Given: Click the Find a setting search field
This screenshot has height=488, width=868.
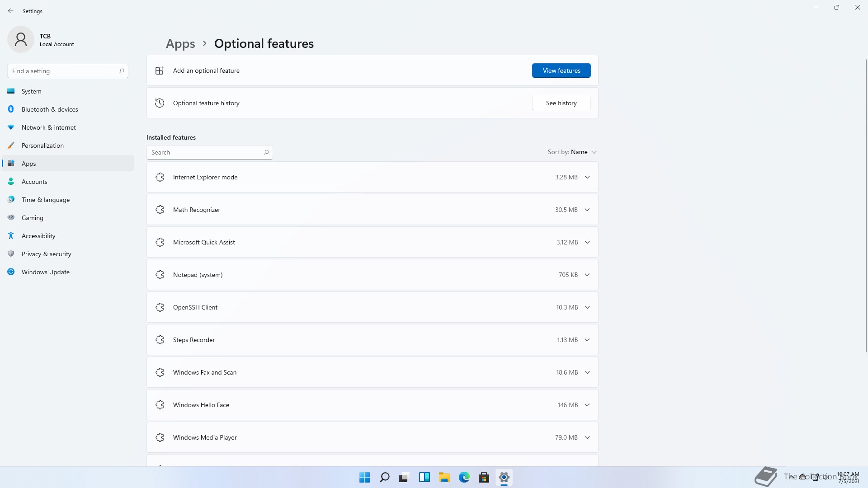Looking at the screenshot, I should click(x=68, y=71).
